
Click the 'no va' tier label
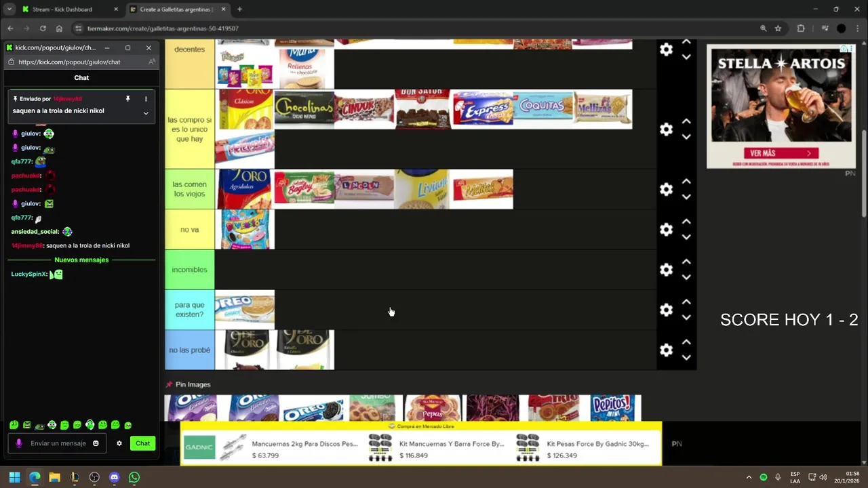coord(189,230)
